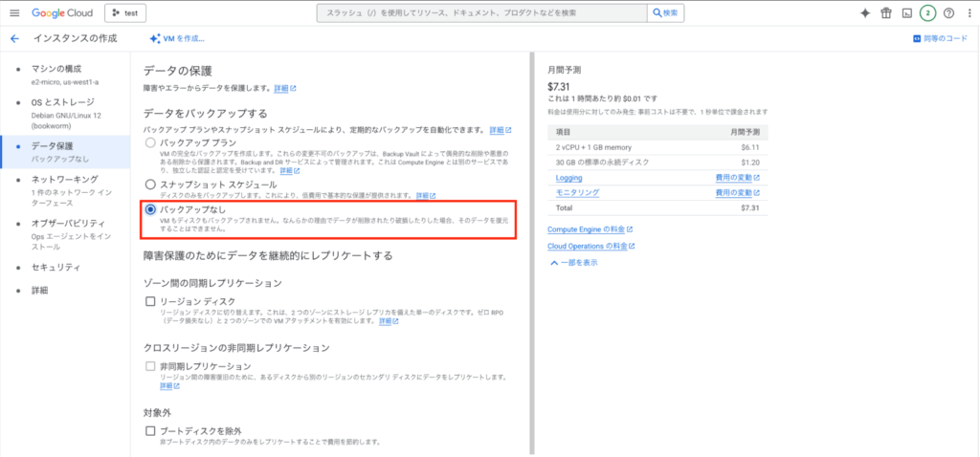Go back with the left arrow
This screenshot has width=980, height=457.
15,38
